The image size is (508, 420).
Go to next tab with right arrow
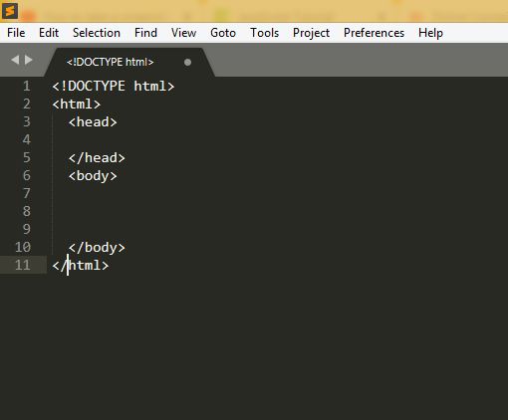click(29, 60)
